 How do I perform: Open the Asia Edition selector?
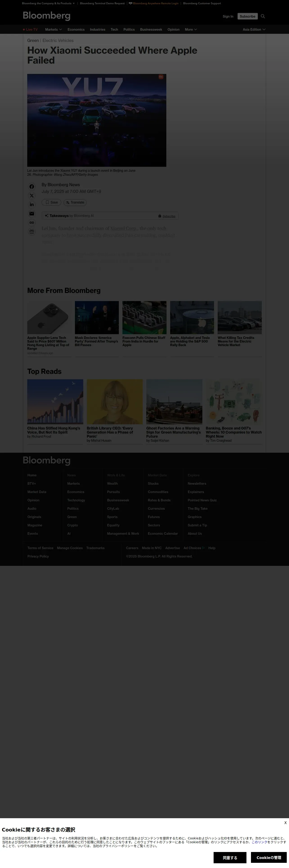click(254, 30)
